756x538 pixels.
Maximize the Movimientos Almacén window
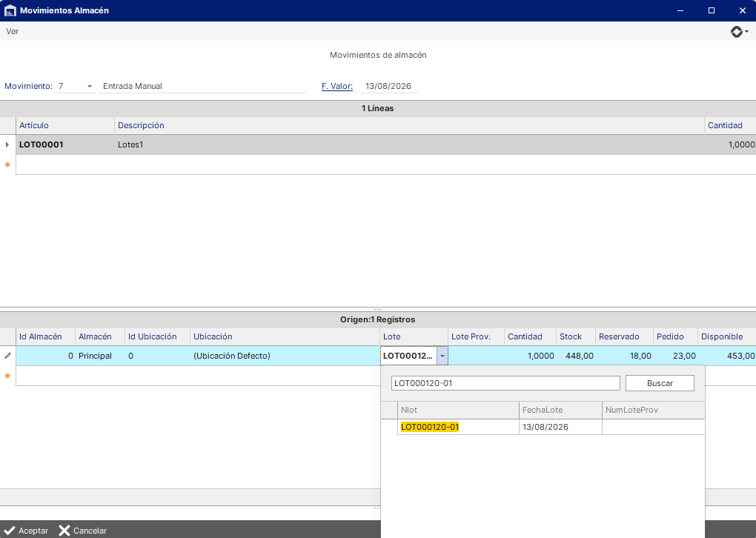[712, 10]
